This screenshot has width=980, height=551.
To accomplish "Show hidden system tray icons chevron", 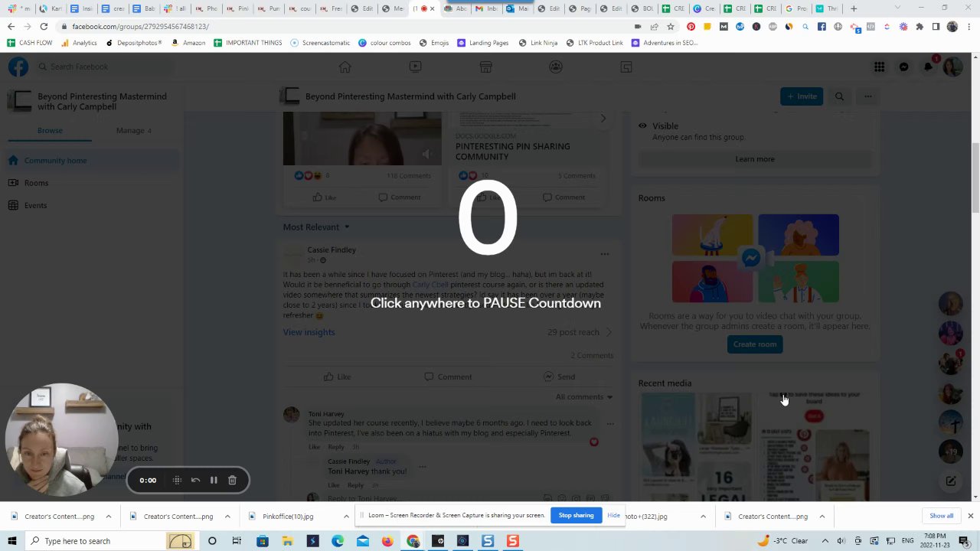I will [x=824, y=541].
